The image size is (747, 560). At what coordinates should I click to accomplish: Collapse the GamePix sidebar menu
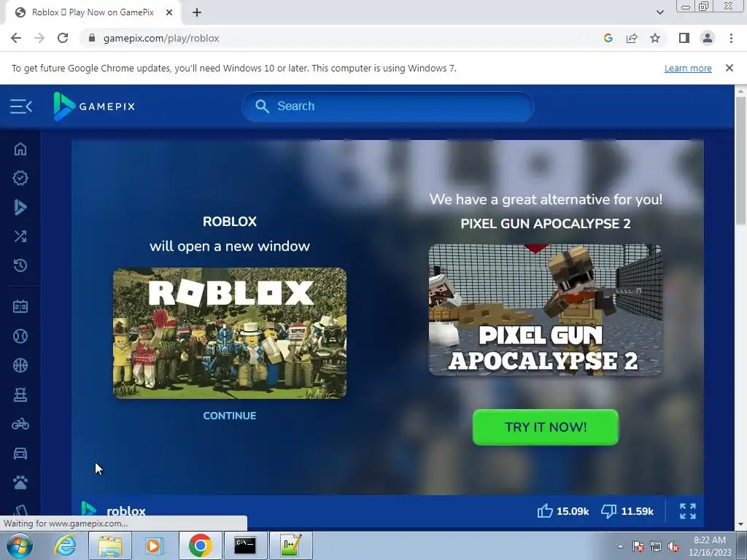pyautogui.click(x=21, y=106)
